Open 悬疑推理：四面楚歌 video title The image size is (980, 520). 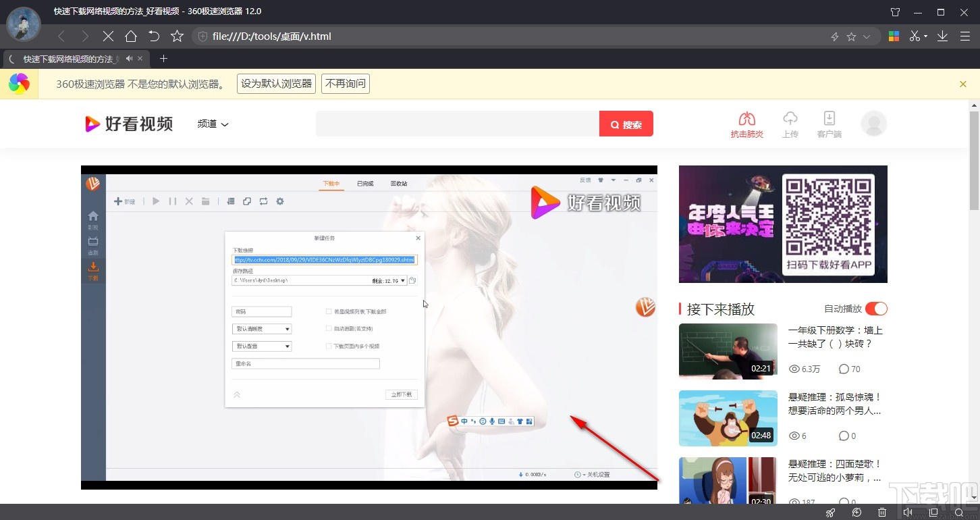pyautogui.click(x=835, y=471)
